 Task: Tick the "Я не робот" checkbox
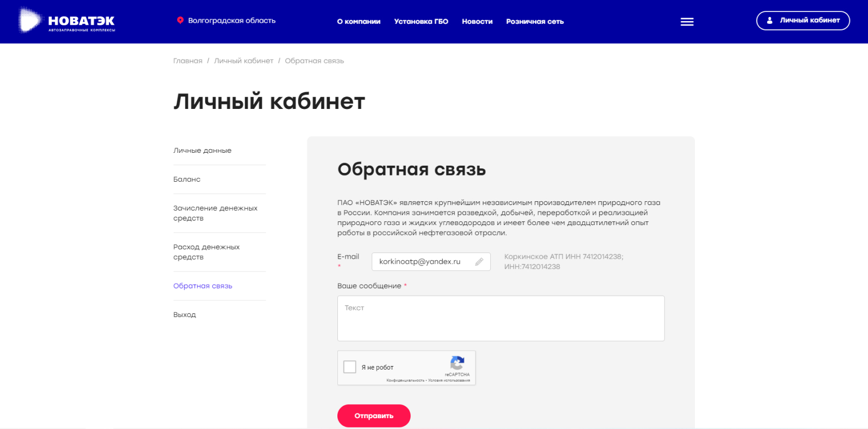click(350, 367)
